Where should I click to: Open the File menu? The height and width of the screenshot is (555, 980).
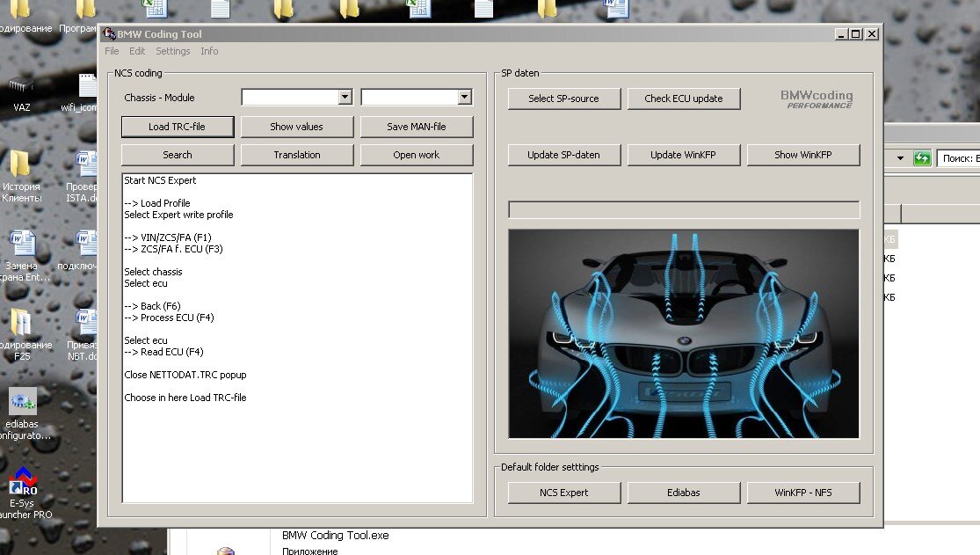[x=112, y=51]
